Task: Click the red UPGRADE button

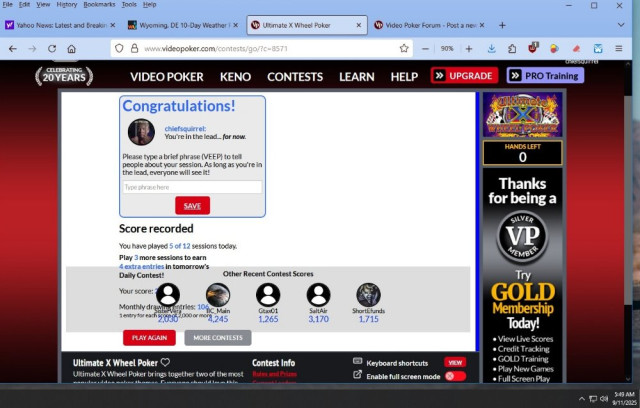Action: click(464, 75)
